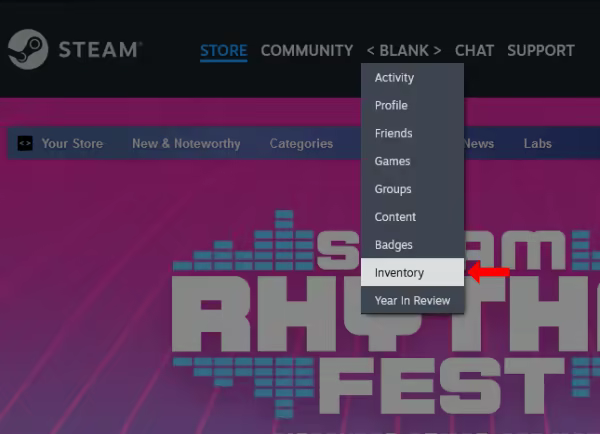Open CHAT from the top navigation

[x=474, y=50]
